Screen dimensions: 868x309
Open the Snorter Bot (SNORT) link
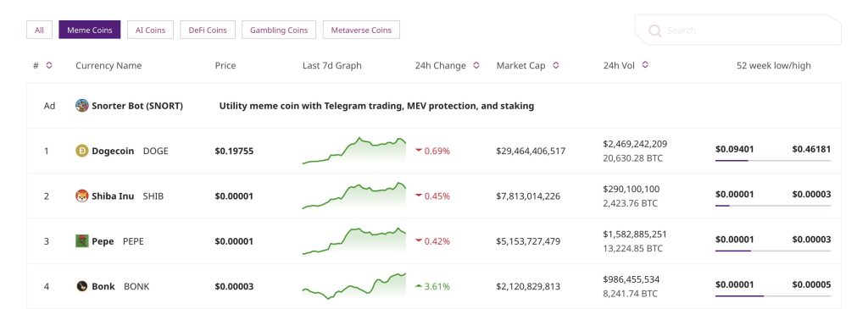(x=137, y=106)
